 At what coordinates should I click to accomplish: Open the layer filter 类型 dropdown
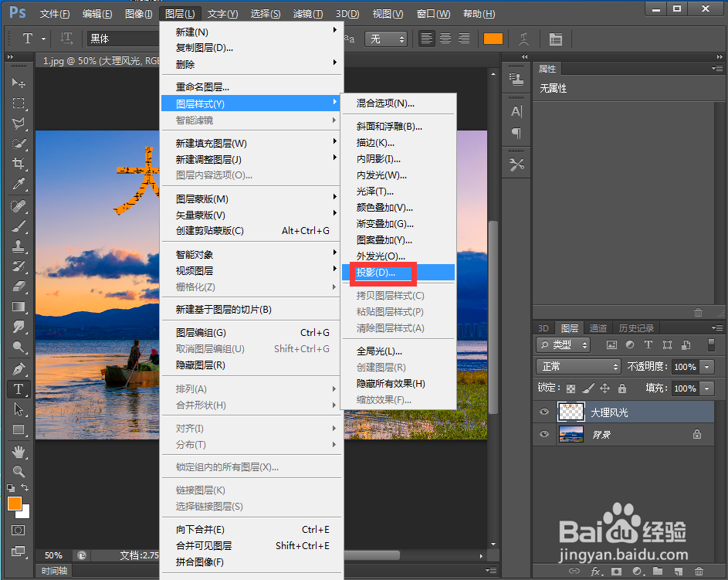click(x=563, y=345)
